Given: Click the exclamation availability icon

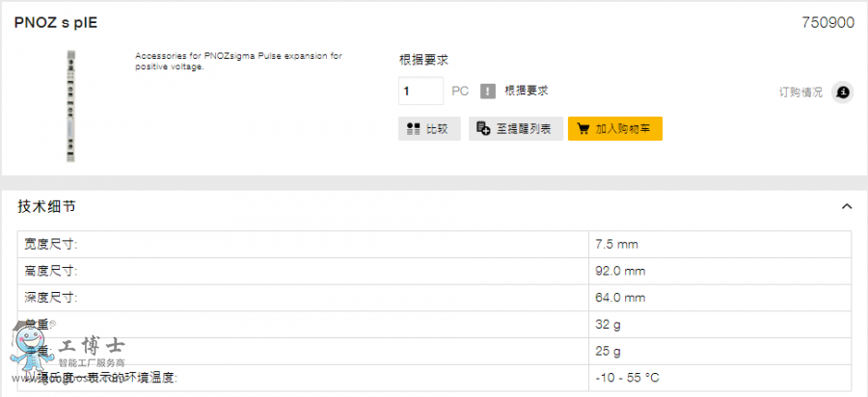Looking at the screenshot, I should pyautogui.click(x=488, y=92).
